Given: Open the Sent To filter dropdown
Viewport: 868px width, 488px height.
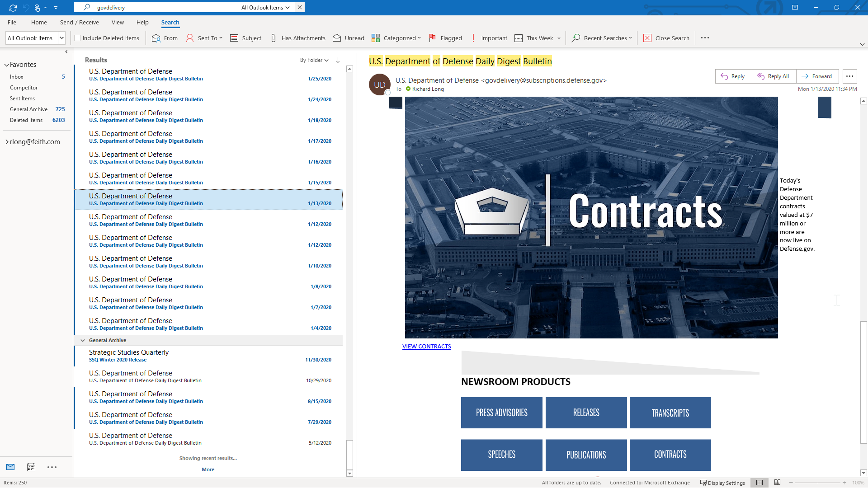Looking at the screenshot, I should [204, 38].
